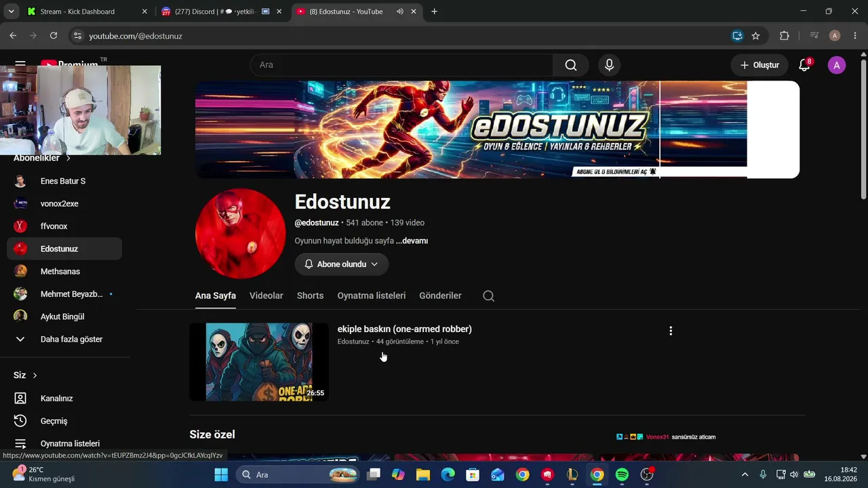
Task: Switch to the Videolar tab
Action: pyautogui.click(x=267, y=296)
